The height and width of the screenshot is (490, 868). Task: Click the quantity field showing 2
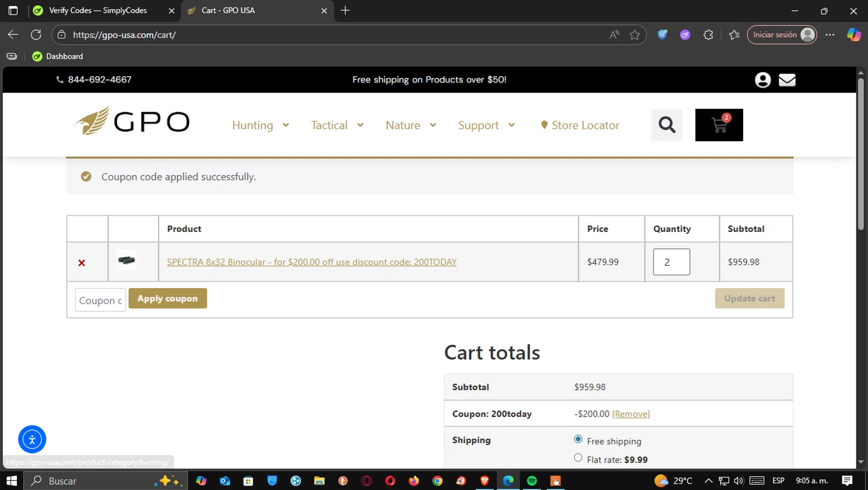click(671, 262)
